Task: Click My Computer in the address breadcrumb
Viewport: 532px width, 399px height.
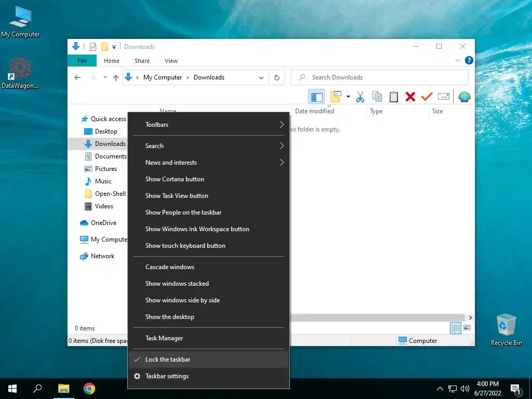Action: [163, 77]
